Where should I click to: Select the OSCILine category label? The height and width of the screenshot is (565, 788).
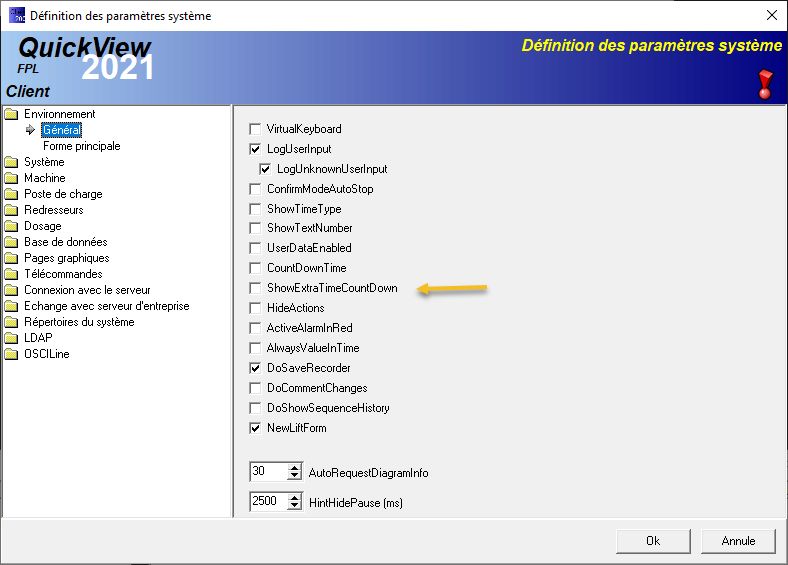(x=47, y=354)
